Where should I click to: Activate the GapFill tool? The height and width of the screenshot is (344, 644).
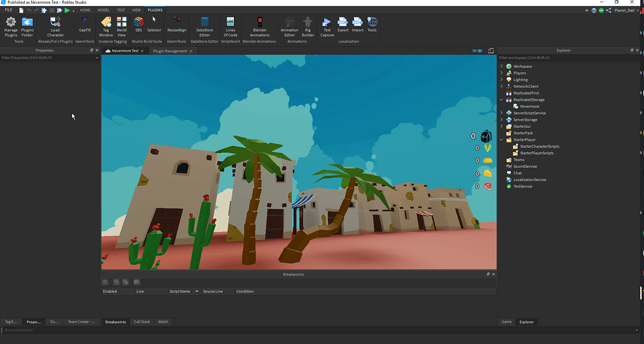coord(85,25)
